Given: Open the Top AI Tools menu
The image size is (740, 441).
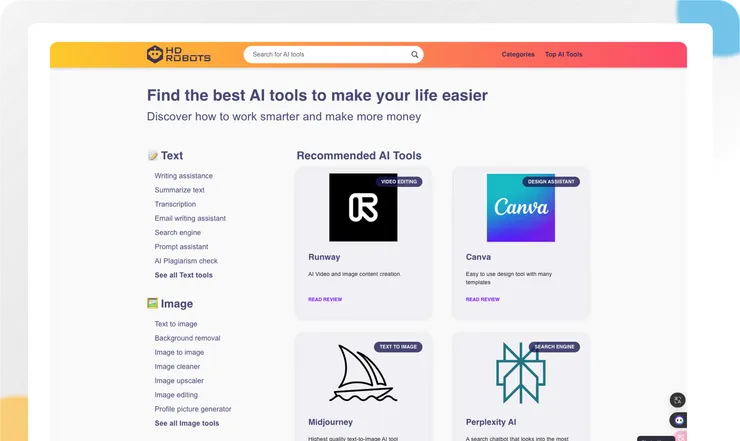Looking at the screenshot, I should pos(563,55).
